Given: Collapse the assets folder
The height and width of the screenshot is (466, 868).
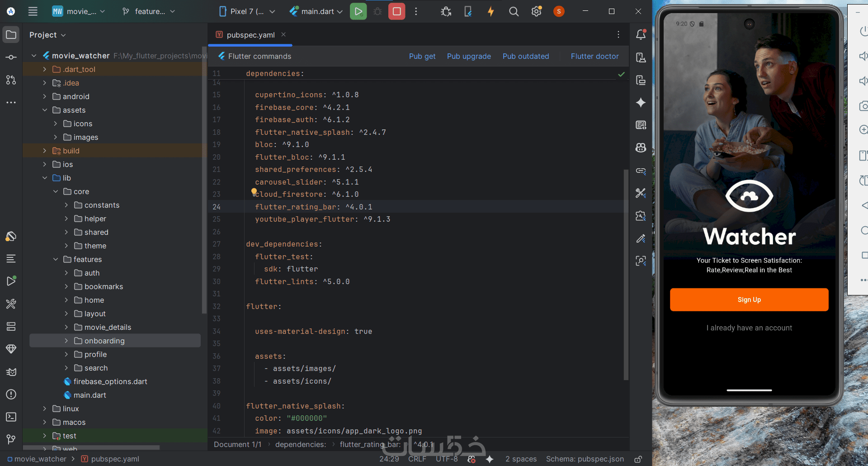Looking at the screenshot, I should [x=45, y=110].
